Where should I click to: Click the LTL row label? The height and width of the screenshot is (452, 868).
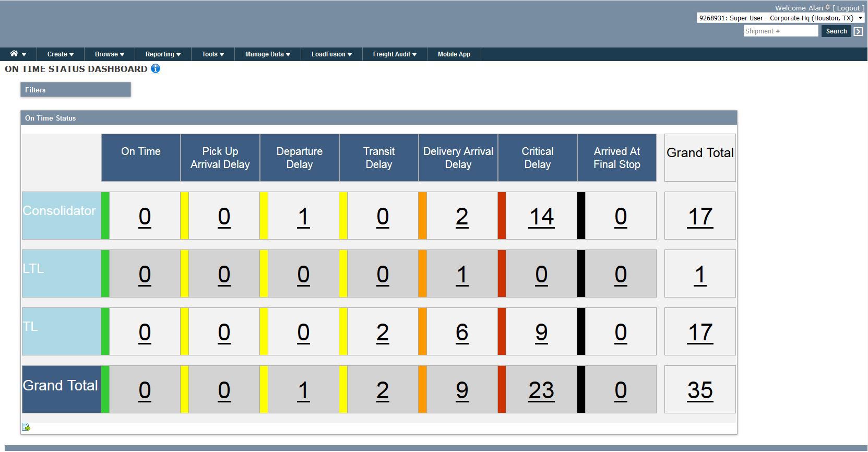tap(62, 273)
